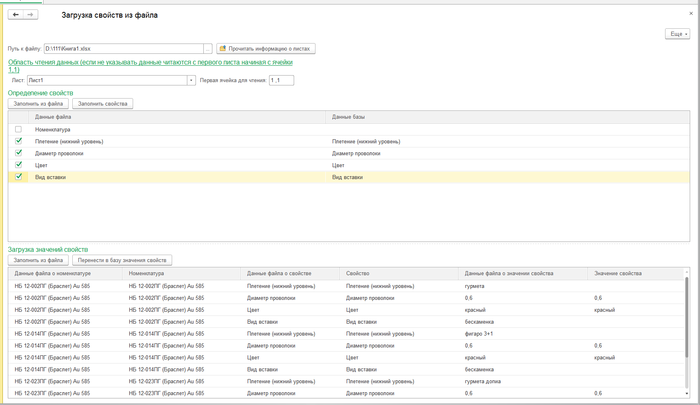The height and width of the screenshot is (405, 700).
Task: Click the 'Первая ячейка для чтения' field
Action: (x=280, y=80)
